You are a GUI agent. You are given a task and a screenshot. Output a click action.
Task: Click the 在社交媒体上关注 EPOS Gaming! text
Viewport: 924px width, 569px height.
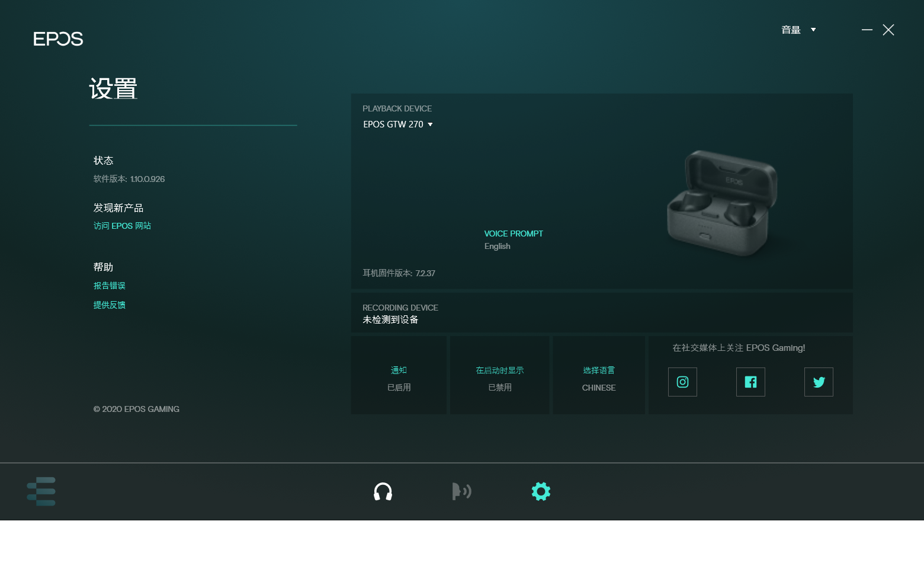[x=739, y=348]
